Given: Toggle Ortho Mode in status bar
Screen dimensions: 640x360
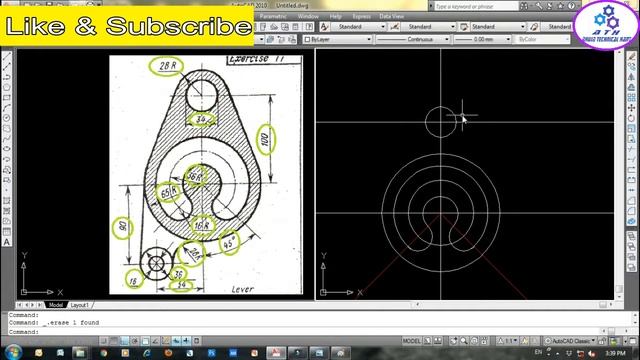Looking at the screenshot, I should coord(124,341).
